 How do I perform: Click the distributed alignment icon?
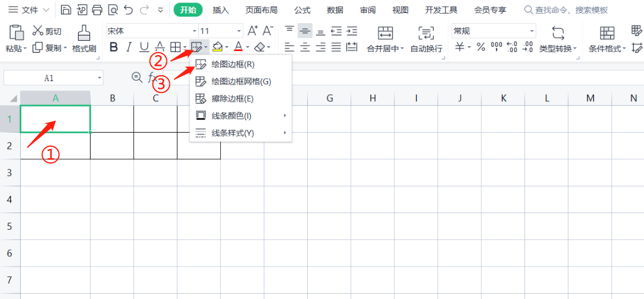click(352, 47)
